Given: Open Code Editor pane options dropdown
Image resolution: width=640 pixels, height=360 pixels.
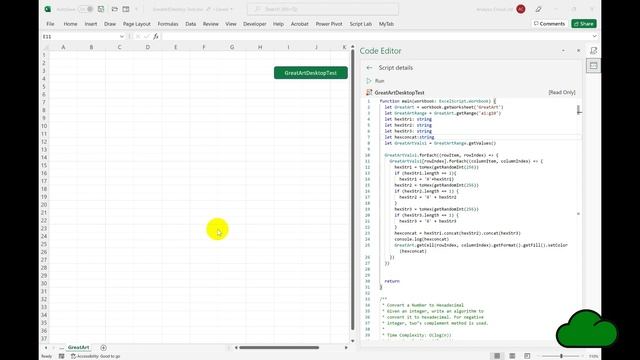Looking at the screenshot, I should pos(564,51).
